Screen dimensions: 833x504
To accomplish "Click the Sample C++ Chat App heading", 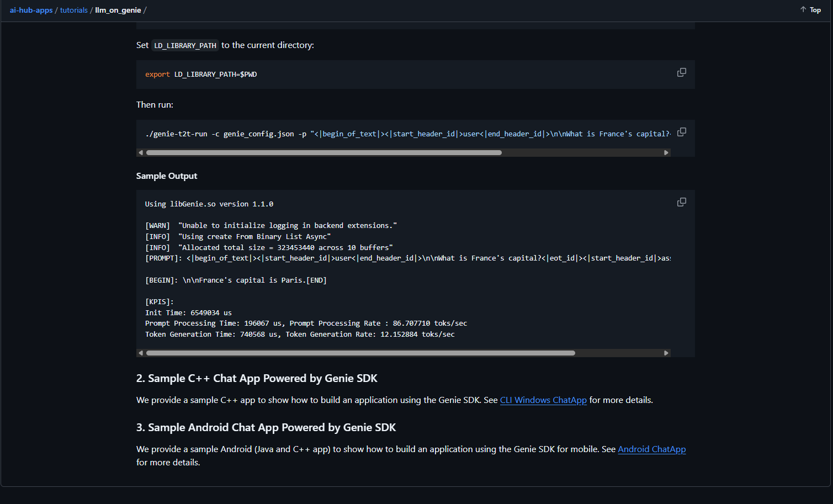I will pos(257,378).
